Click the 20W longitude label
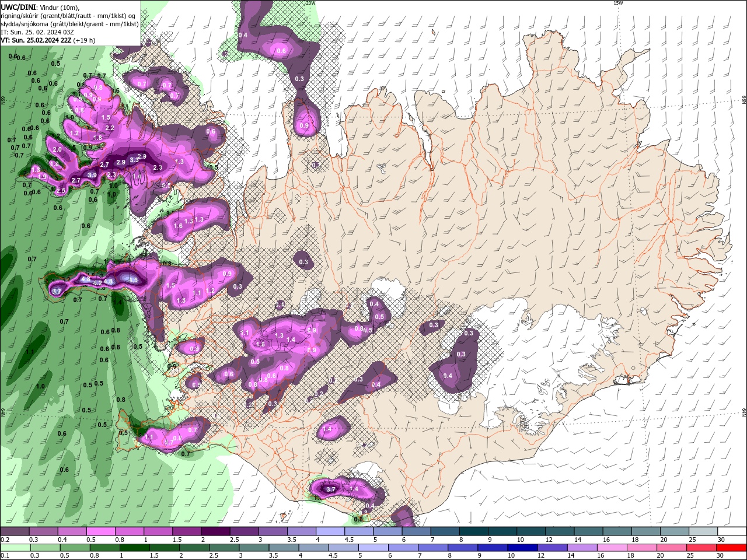 310,3
